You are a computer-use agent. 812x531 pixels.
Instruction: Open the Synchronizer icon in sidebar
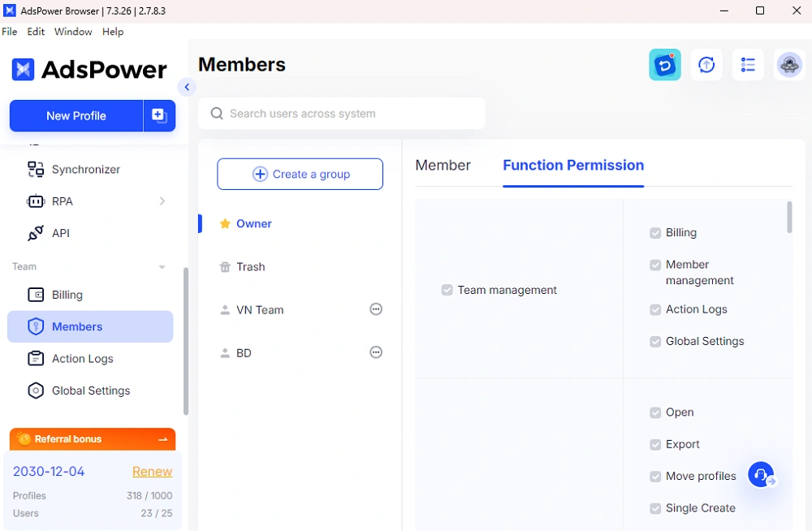point(36,170)
